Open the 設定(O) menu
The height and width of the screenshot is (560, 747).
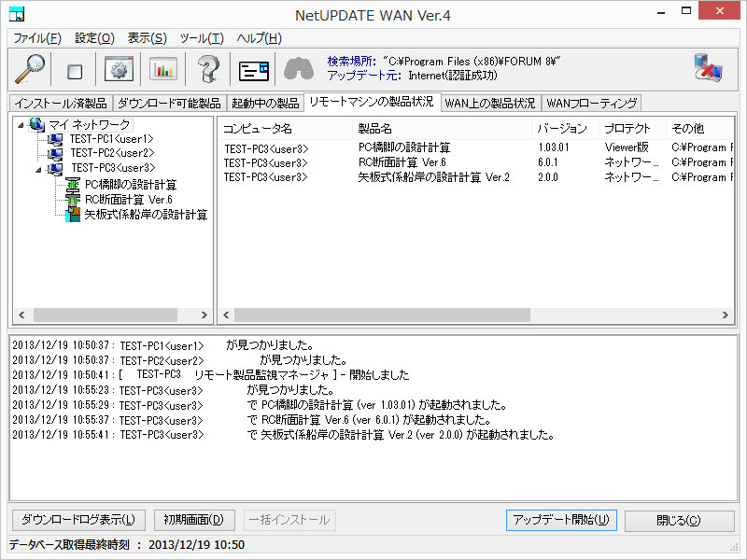[95, 38]
